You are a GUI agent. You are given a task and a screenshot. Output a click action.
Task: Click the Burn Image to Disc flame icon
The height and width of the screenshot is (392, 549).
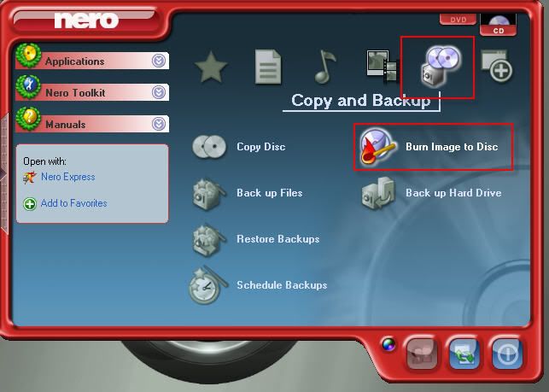(x=377, y=147)
